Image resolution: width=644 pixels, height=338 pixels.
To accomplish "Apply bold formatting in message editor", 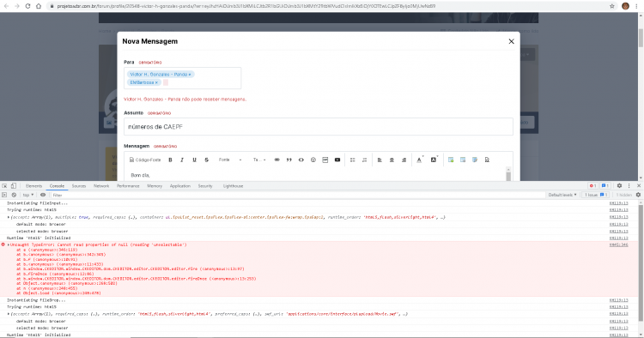I will click(170, 160).
